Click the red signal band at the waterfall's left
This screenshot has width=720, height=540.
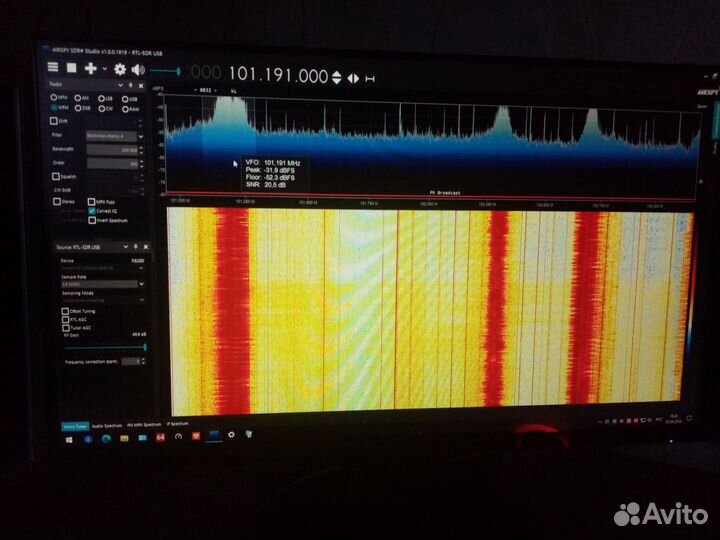click(233, 311)
